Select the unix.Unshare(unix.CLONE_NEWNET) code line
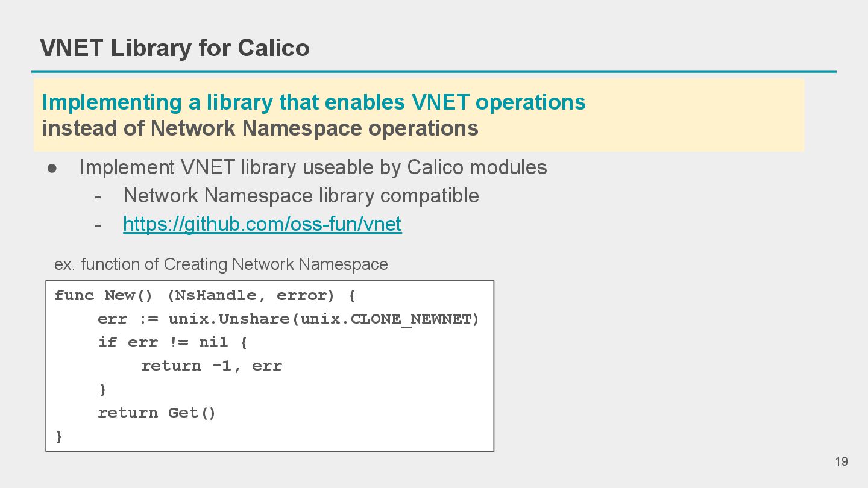This screenshot has width=868, height=488. click(288, 319)
